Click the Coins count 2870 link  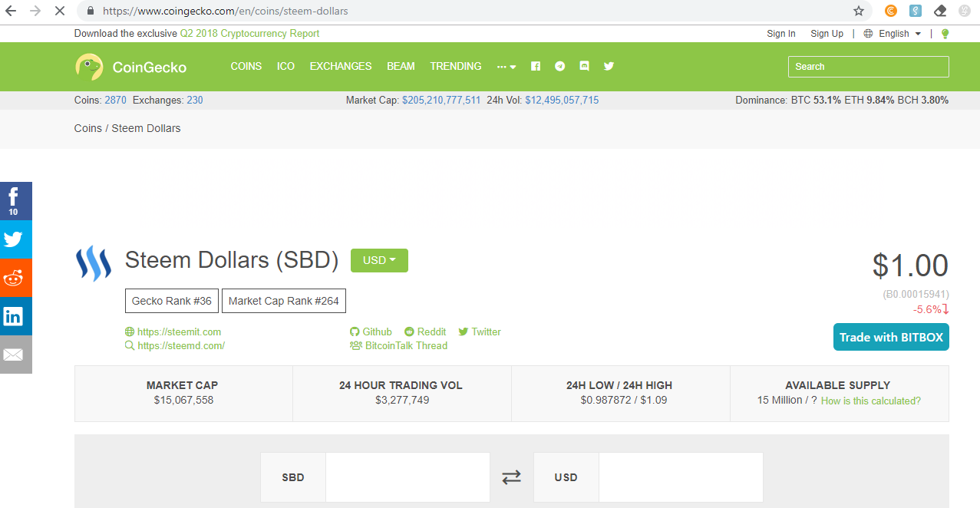point(115,100)
